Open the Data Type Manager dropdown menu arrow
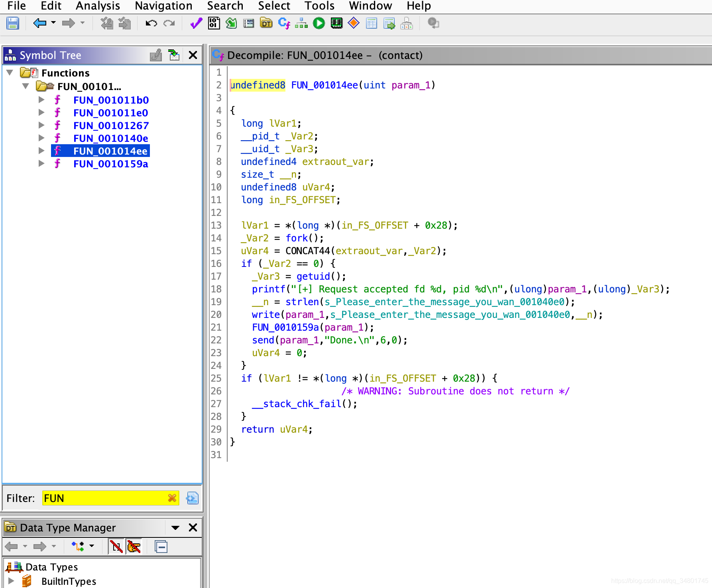Image resolution: width=712 pixels, height=588 pixels. tap(175, 527)
